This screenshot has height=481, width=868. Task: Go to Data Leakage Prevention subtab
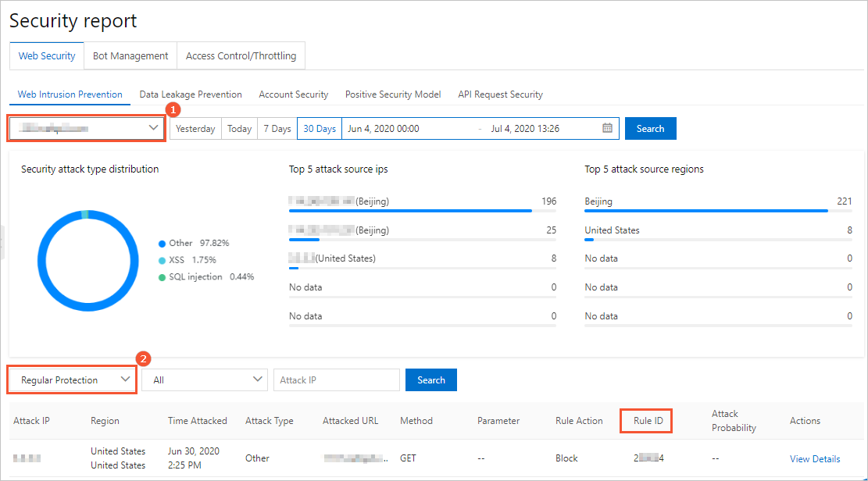coord(191,94)
